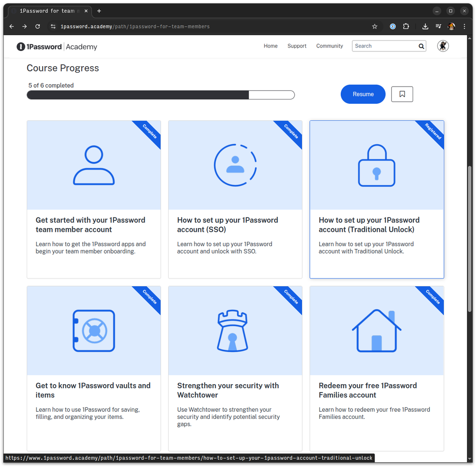Screen dimensions: 476x467
Task: Select the Community menu item
Action: 329,46
